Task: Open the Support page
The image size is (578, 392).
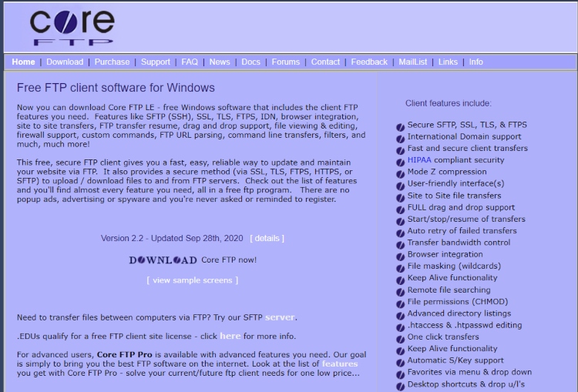Action: [x=156, y=62]
